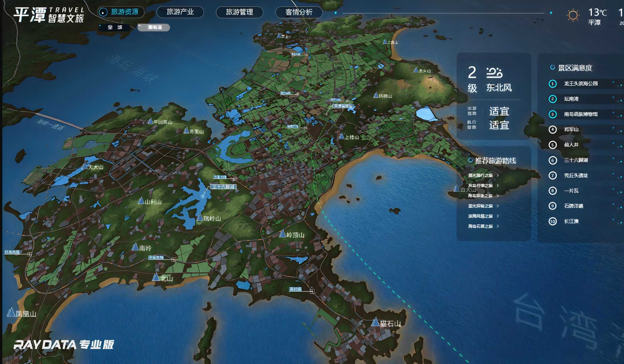Click the refresh icon beside 推荐旅游路线
Viewport: 624px width, 364px height.
[x=470, y=160]
